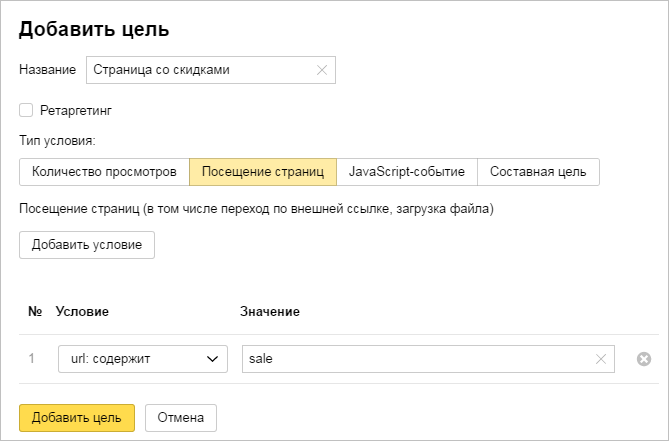
Task: Switch to Количество просмотров condition type
Action: (104, 172)
